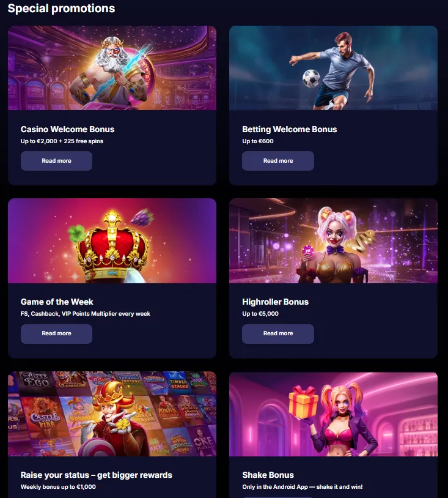Click the Highroller Bonus heading
The height and width of the screenshot is (498, 448).
[x=275, y=302]
